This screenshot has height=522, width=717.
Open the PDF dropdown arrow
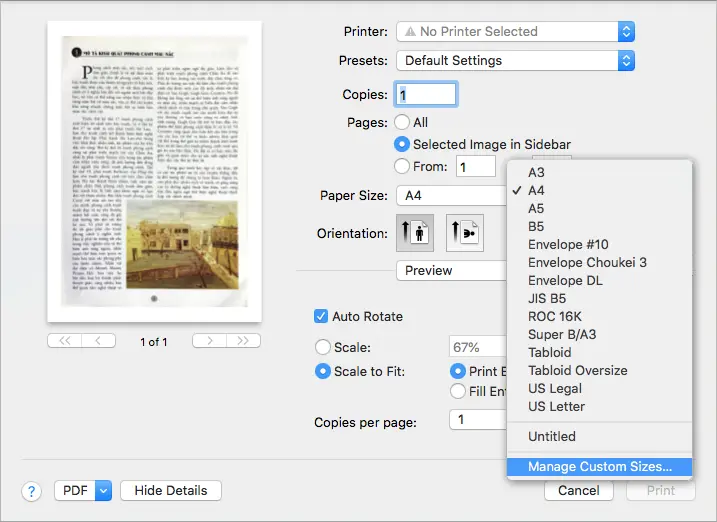pos(103,491)
